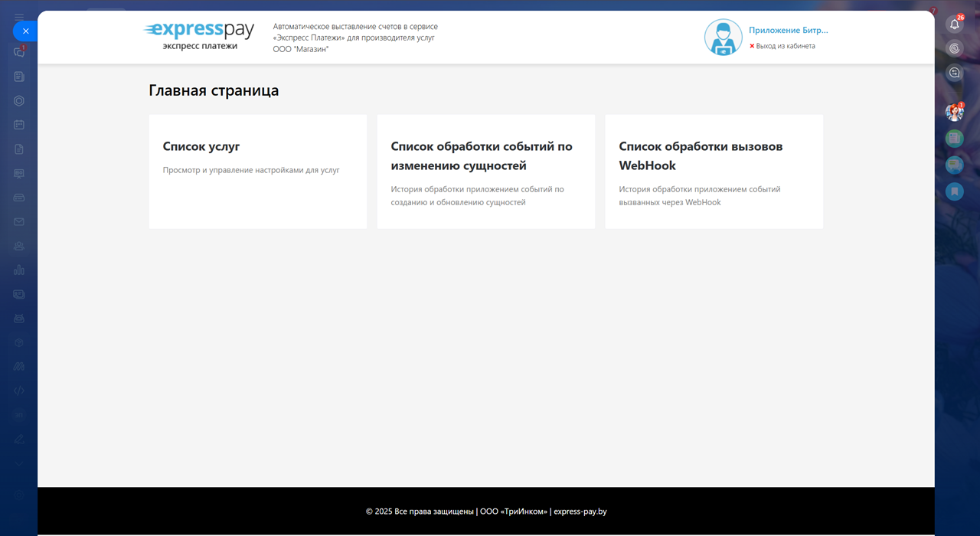Open the people icon in the left sidebar
980x536 pixels.
coord(19,246)
